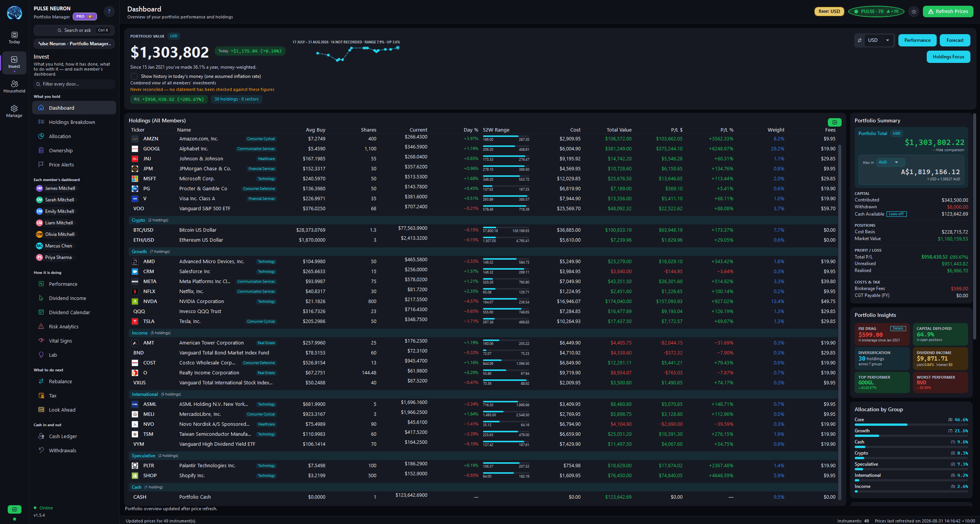980x524 pixels.
Task: Open the Household section in the rail
Action: (14, 87)
